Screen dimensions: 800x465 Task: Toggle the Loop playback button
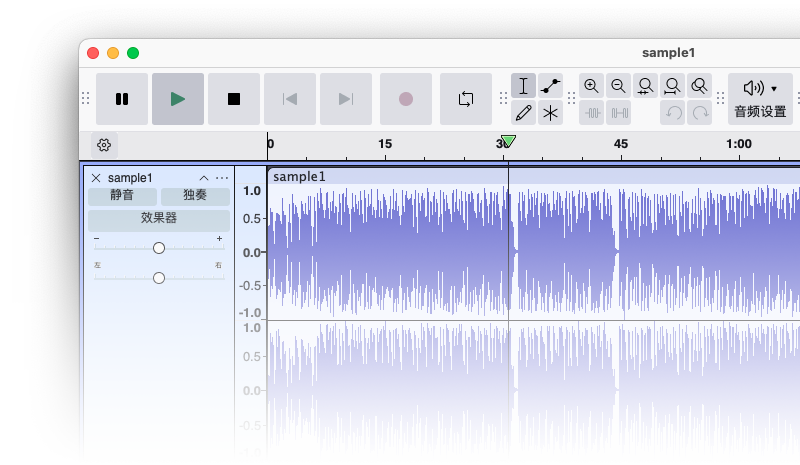466,99
